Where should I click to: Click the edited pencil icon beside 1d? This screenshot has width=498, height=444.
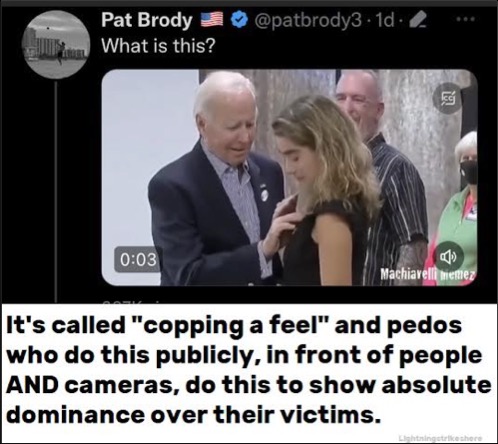click(x=417, y=21)
